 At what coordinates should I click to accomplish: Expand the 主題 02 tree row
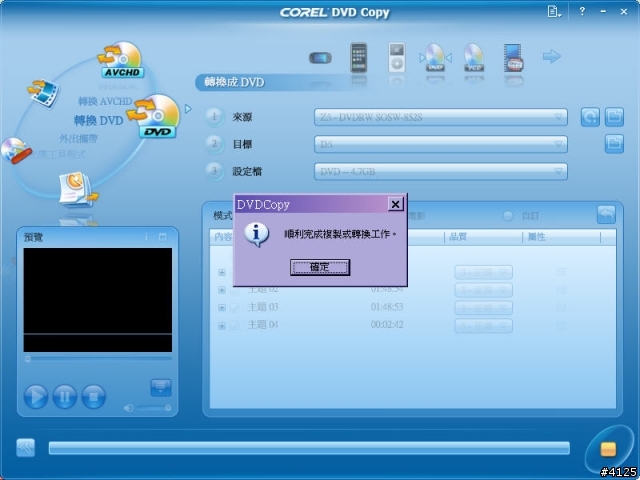(222, 290)
